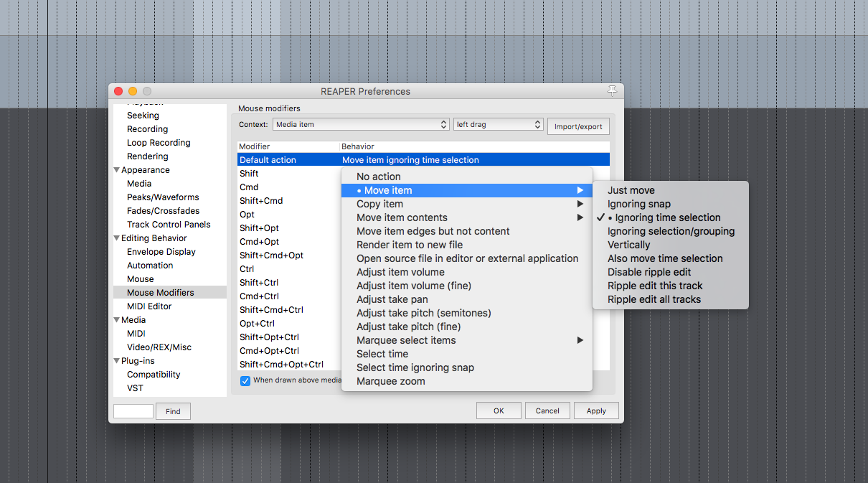Image resolution: width=868 pixels, height=483 pixels.
Task: Click the Find button
Action: pos(173,411)
